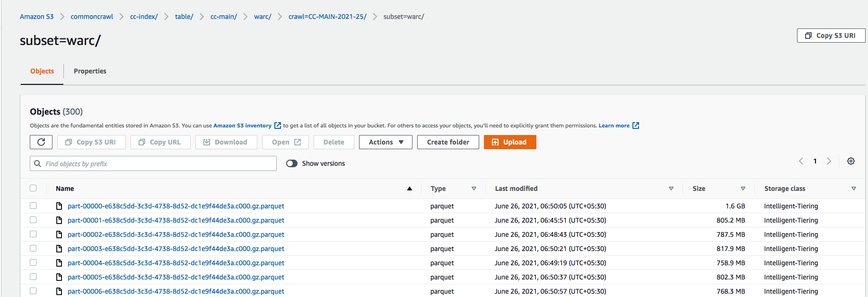Click the refresh objects icon button
Viewport: 868px width, 297px height.
pos(41,142)
